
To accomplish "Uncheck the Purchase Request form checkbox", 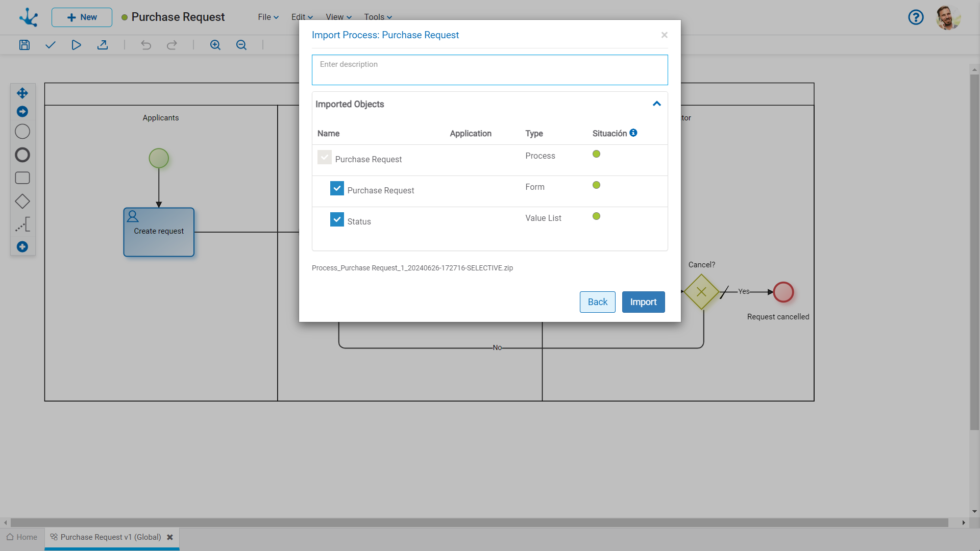I will click(337, 188).
